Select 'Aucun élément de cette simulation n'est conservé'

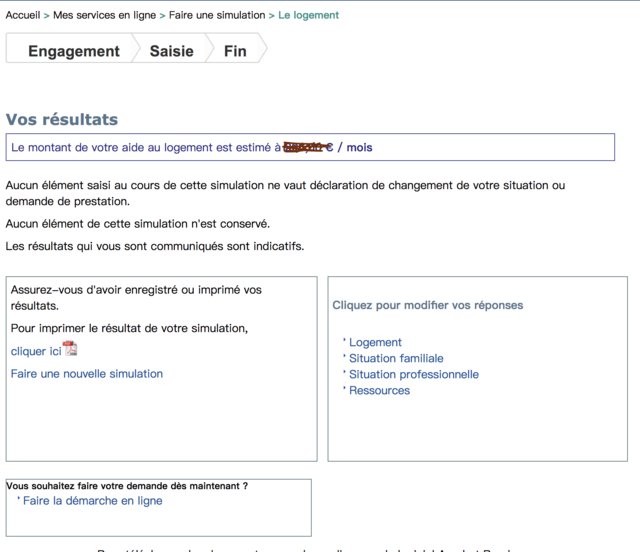(x=138, y=224)
